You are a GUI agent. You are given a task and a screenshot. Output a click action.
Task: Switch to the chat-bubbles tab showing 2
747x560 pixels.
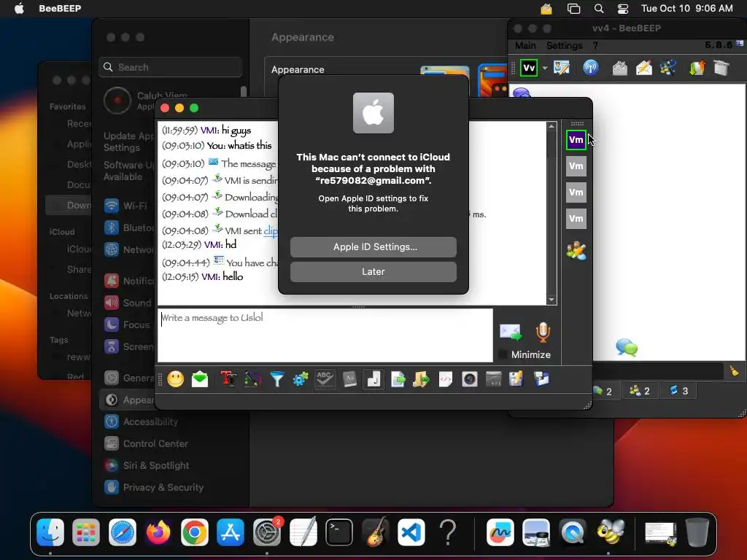(x=603, y=391)
